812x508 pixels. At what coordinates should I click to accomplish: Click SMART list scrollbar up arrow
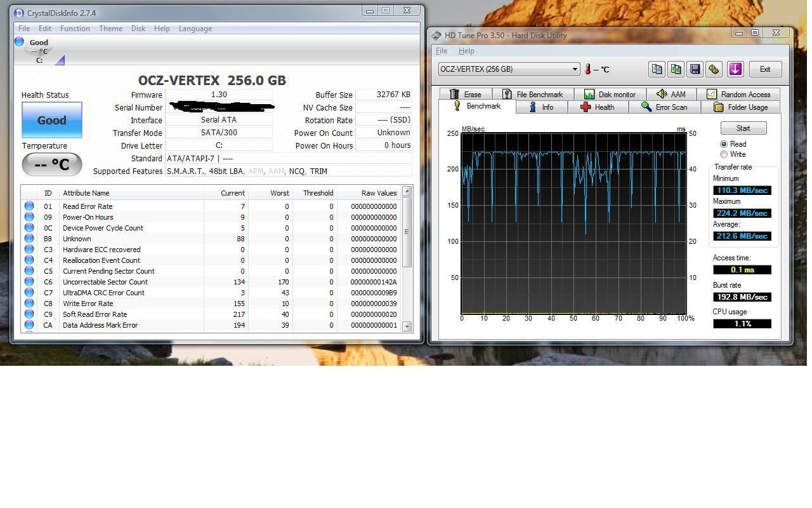click(407, 191)
